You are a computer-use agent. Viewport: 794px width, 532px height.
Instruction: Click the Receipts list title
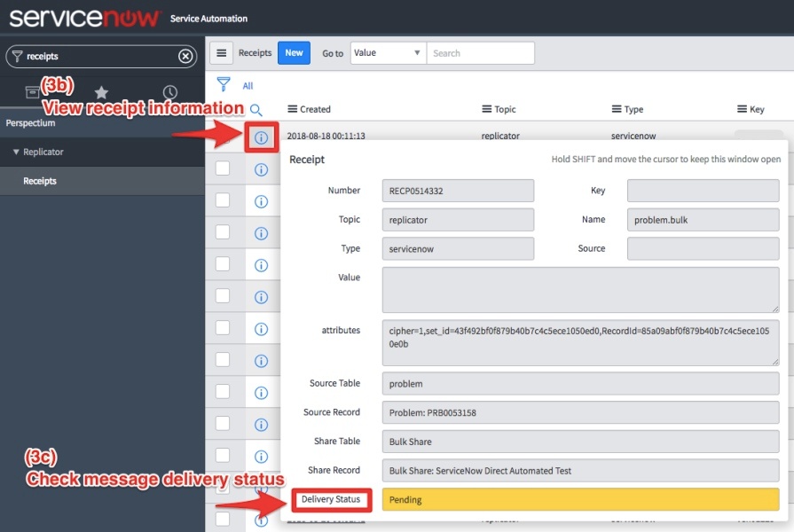tap(255, 52)
